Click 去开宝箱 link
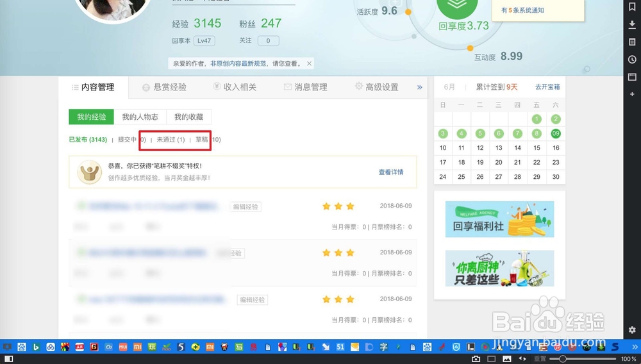Viewport: 641px width, 364px height. click(547, 87)
